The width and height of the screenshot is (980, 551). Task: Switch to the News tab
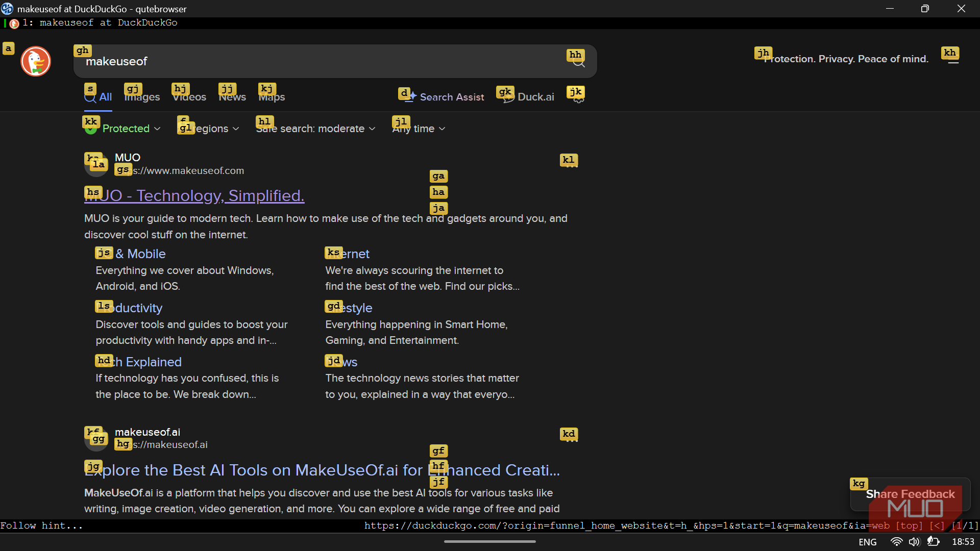tap(232, 97)
